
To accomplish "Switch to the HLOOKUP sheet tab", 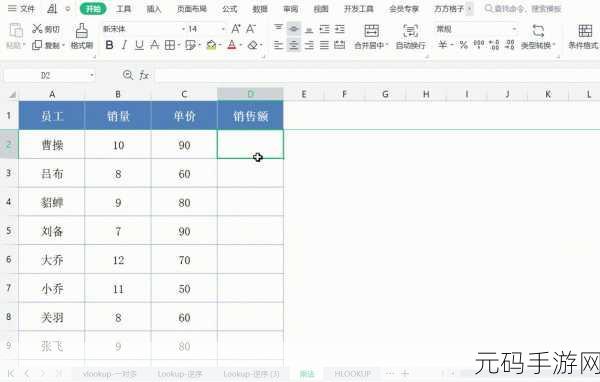I will [x=352, y=374].
